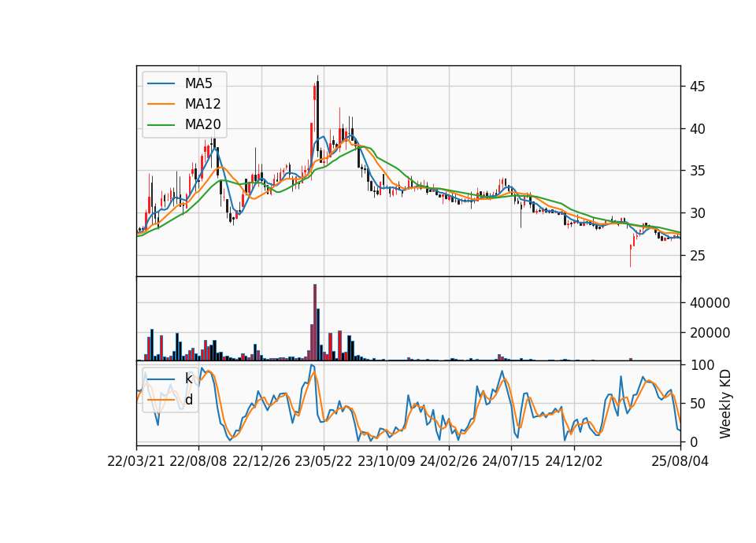
Task: Click the MA5 legend label
Action: [198, 83]
